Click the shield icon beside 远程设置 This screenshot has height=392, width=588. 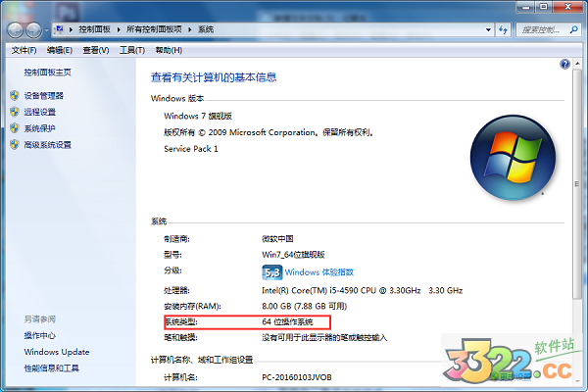[15, 112]
